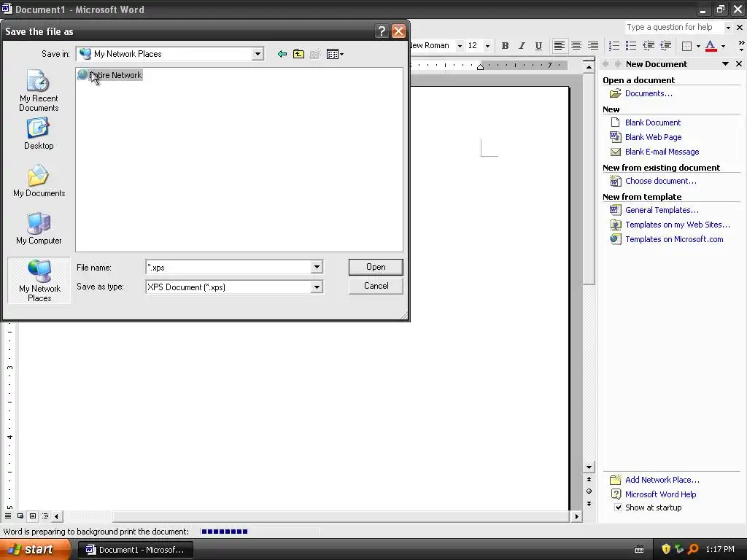The width and height of the screenshot is (747, 560).
Task: Switch to Web Layout view
Action: [x=20, y=516]
